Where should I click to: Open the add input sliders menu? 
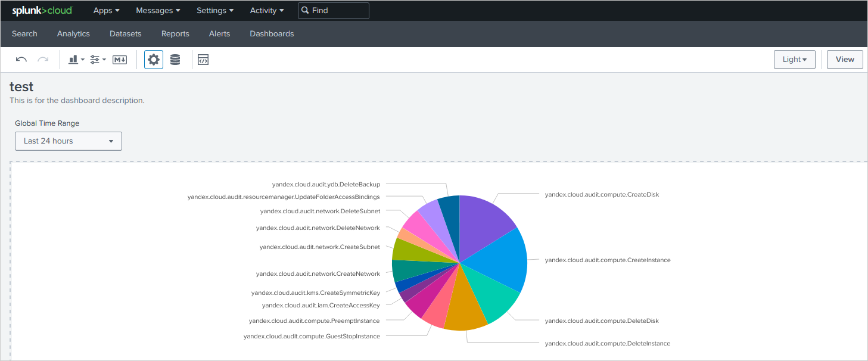(x=98, y=60)
